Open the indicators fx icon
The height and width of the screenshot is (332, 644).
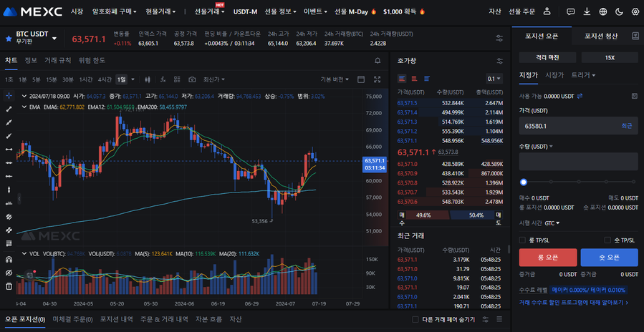[163, 79]
